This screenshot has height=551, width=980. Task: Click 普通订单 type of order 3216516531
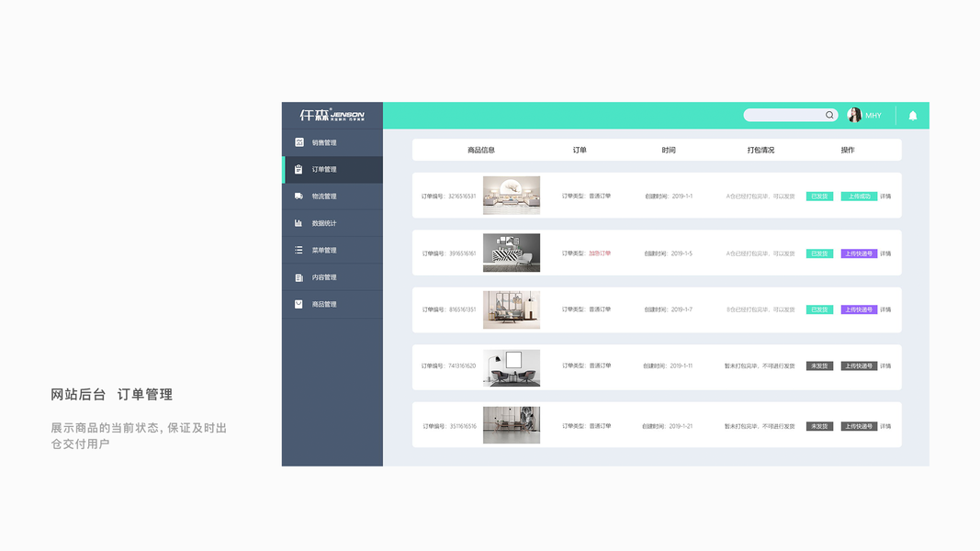click(600, 197)
